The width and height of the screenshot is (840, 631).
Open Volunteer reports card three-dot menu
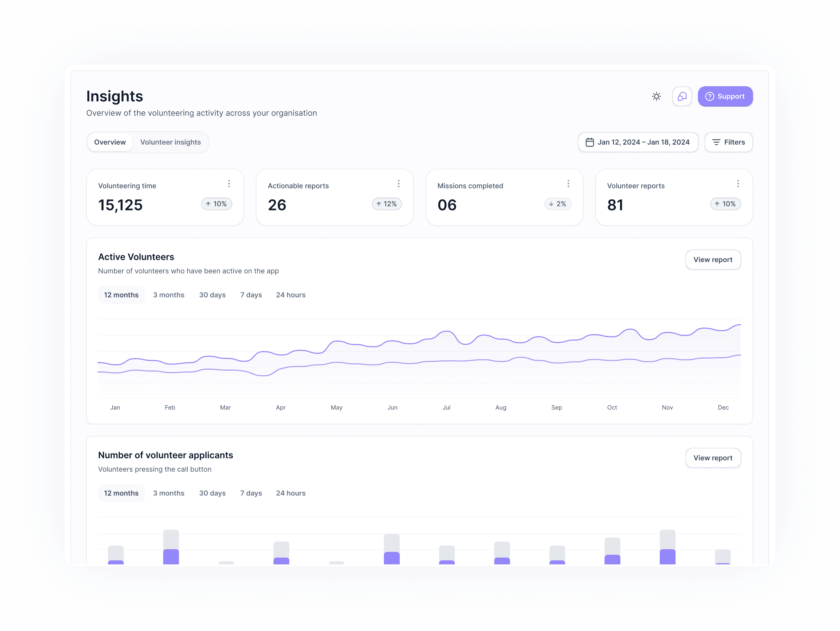point(737,184)
